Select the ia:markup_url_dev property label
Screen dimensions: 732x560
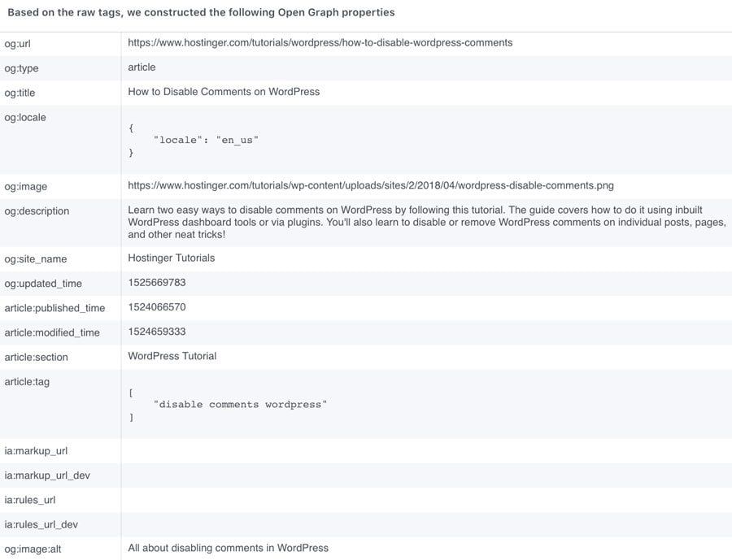pyautogui.click(x=47, y=475)
